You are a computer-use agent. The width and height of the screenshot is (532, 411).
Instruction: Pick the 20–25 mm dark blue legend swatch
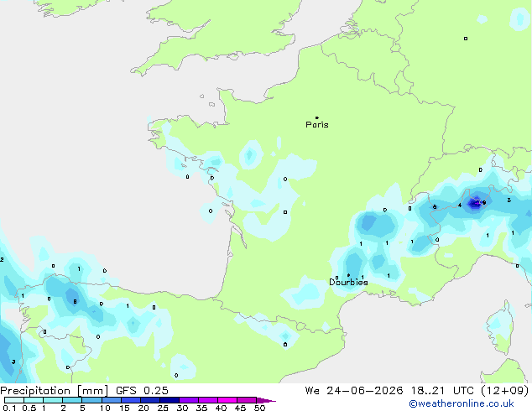click(149, 400)
